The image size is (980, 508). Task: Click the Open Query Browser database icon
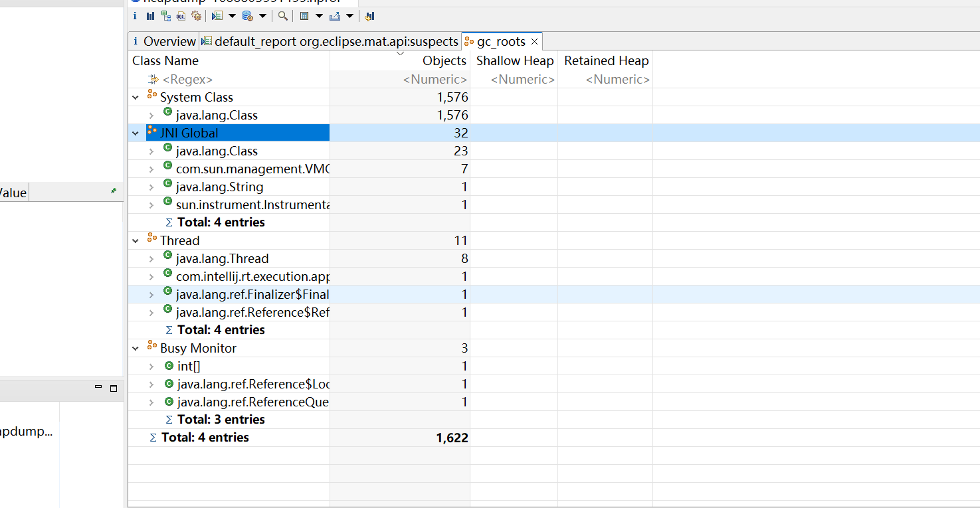point(248,16)
